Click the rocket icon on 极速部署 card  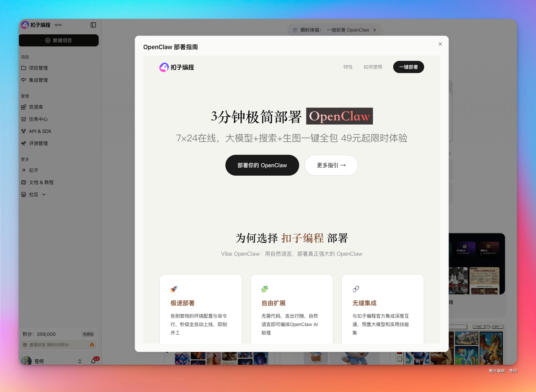tap(174, 289)
